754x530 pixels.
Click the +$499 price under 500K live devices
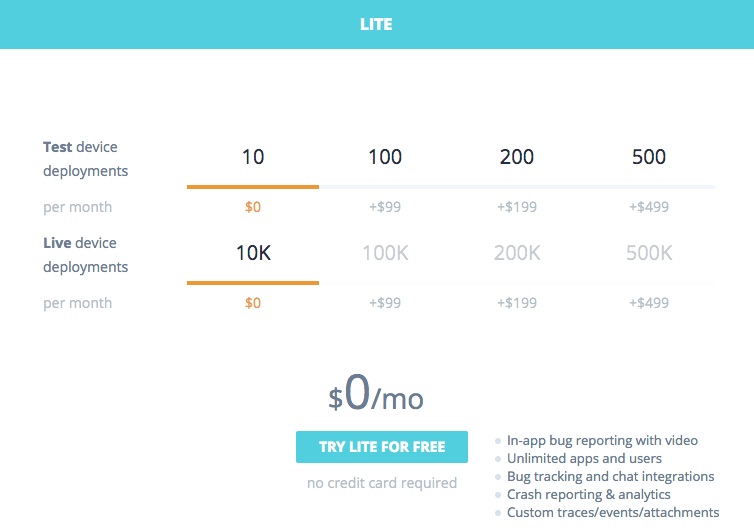point(649,303)
